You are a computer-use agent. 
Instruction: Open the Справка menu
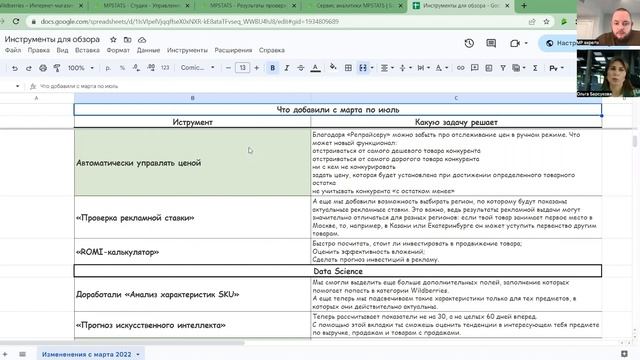(271, 50)
